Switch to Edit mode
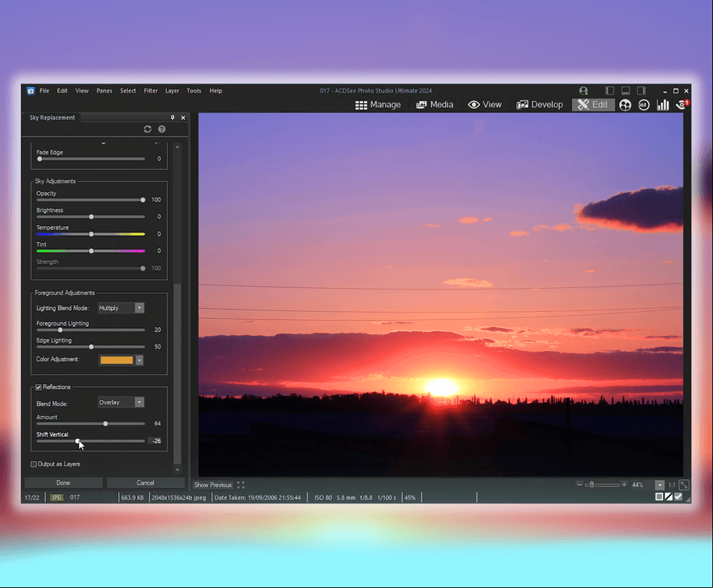The height and width of the screenshot is (588, 713). [x=593, y=104]
